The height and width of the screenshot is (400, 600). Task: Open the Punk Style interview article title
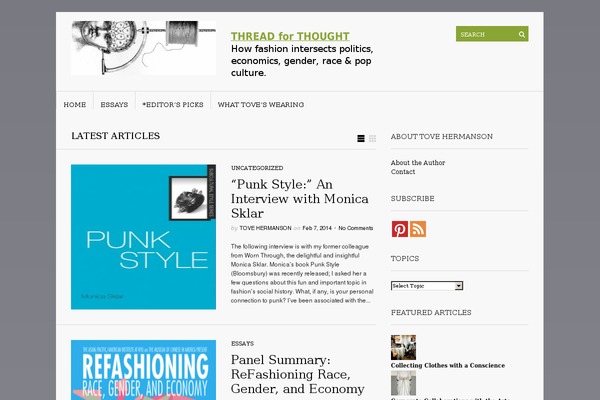click(300, 199)
